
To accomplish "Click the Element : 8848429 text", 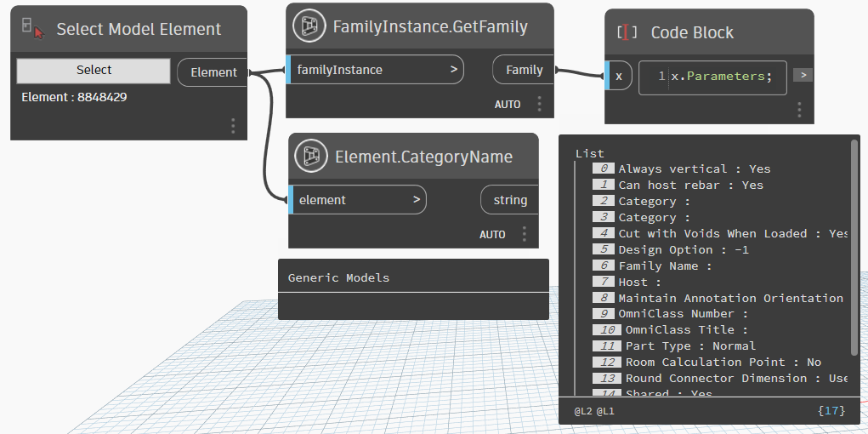I will 74,98.
